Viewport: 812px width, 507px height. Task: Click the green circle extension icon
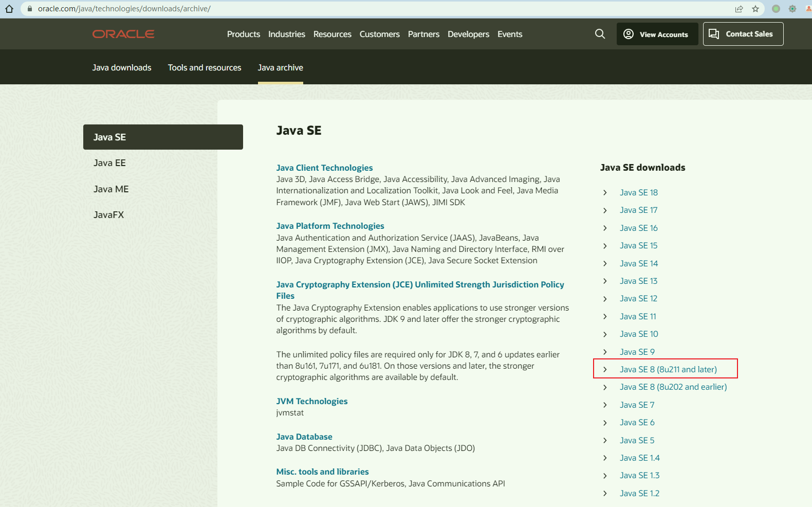click(x=776, y=9)
